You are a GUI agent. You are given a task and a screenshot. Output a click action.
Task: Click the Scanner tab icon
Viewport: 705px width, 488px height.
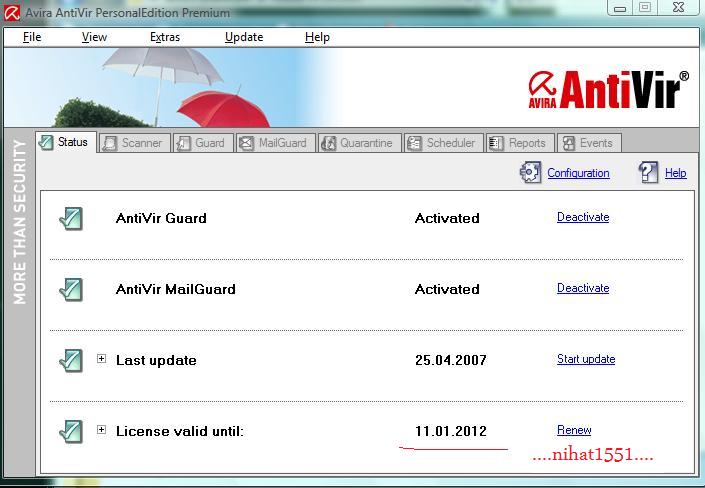point(109,143)
